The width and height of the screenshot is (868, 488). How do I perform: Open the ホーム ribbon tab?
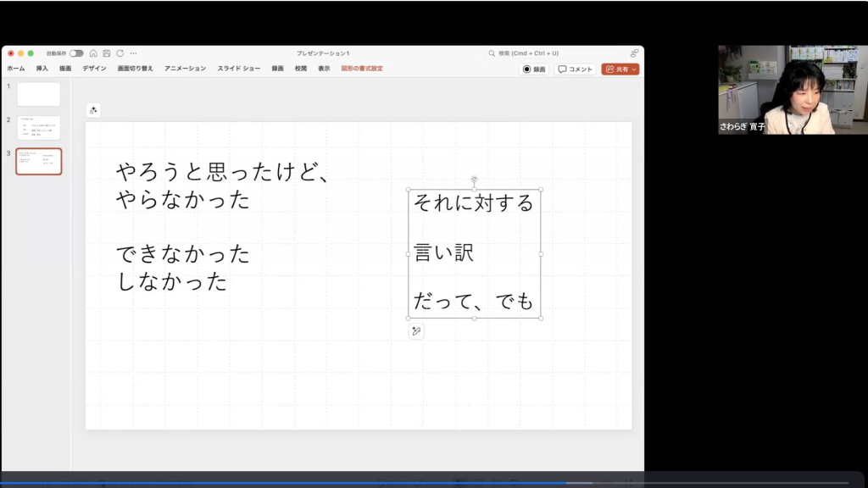tap(16, 69)
